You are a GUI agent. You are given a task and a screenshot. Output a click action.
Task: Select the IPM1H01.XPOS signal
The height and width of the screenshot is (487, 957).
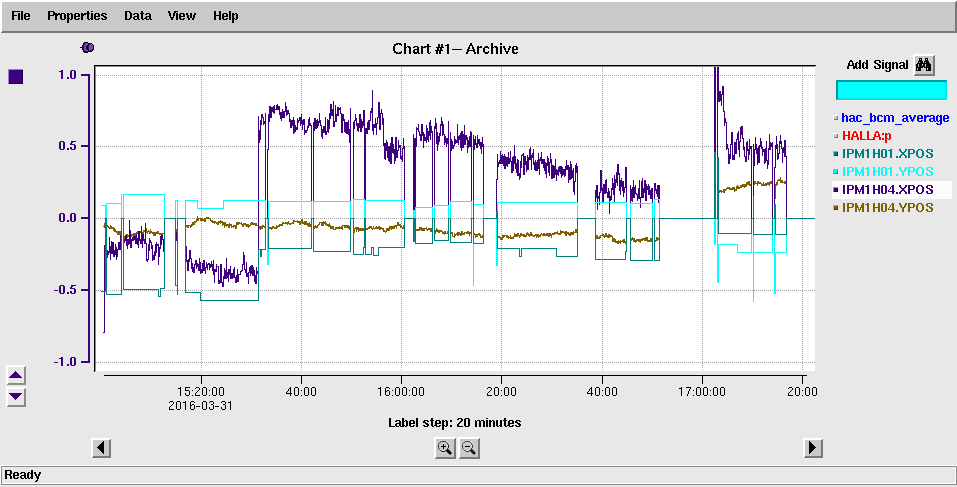pyautogui.click(x=887, y=154)
